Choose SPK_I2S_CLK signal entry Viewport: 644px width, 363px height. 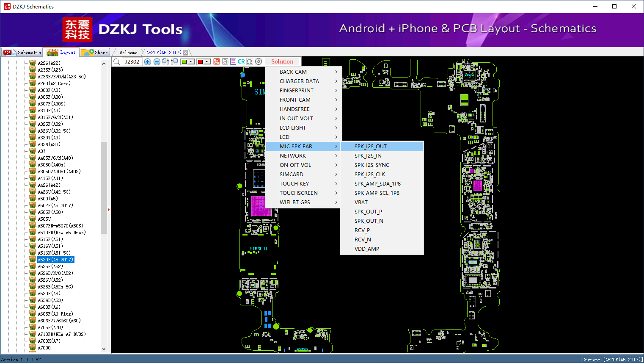[x=382, y=175]
